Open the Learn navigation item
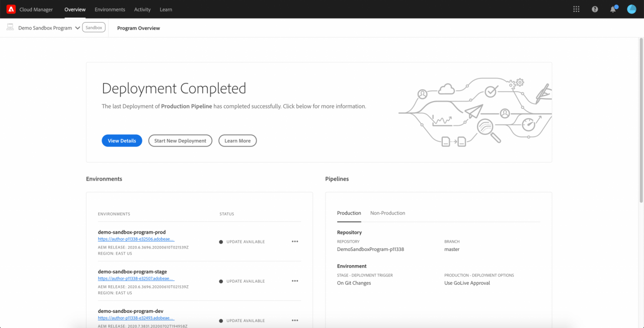 coord(166,9)
